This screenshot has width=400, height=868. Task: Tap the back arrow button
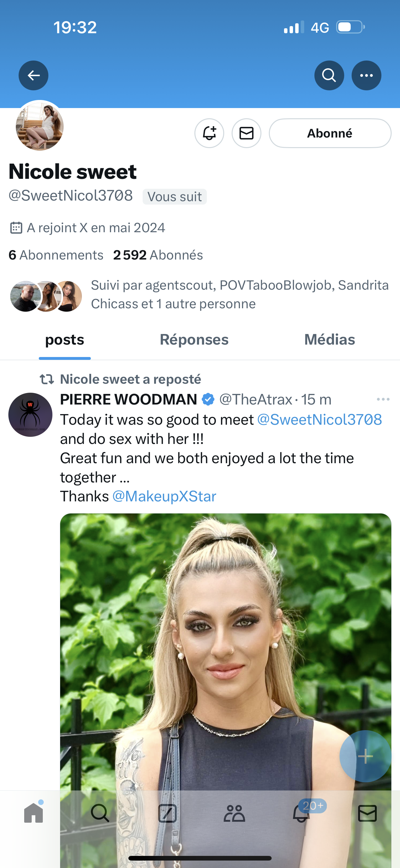click(x=33, y=75)
